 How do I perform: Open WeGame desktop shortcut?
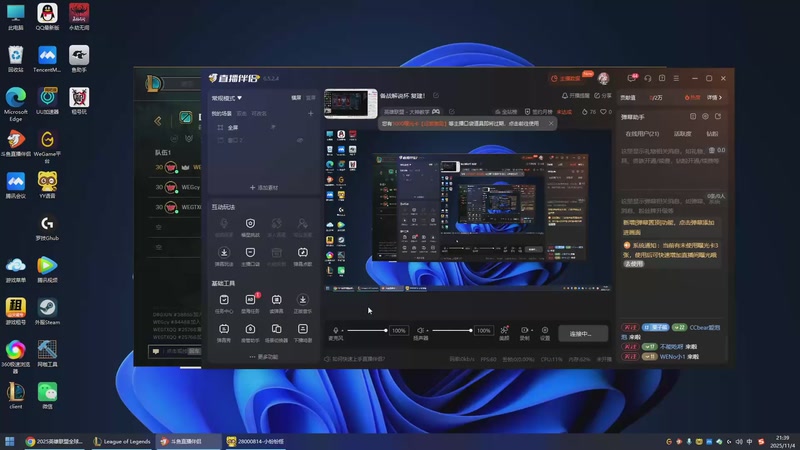[47, 146]
